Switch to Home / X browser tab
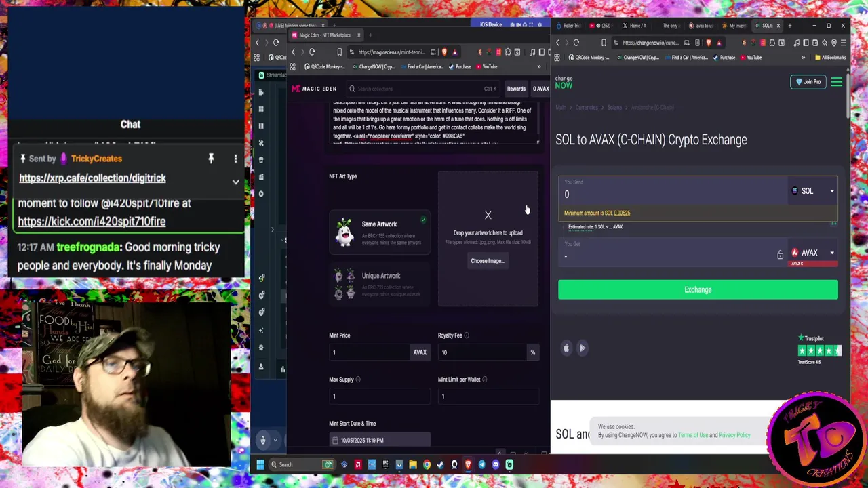 click(635, 26)
